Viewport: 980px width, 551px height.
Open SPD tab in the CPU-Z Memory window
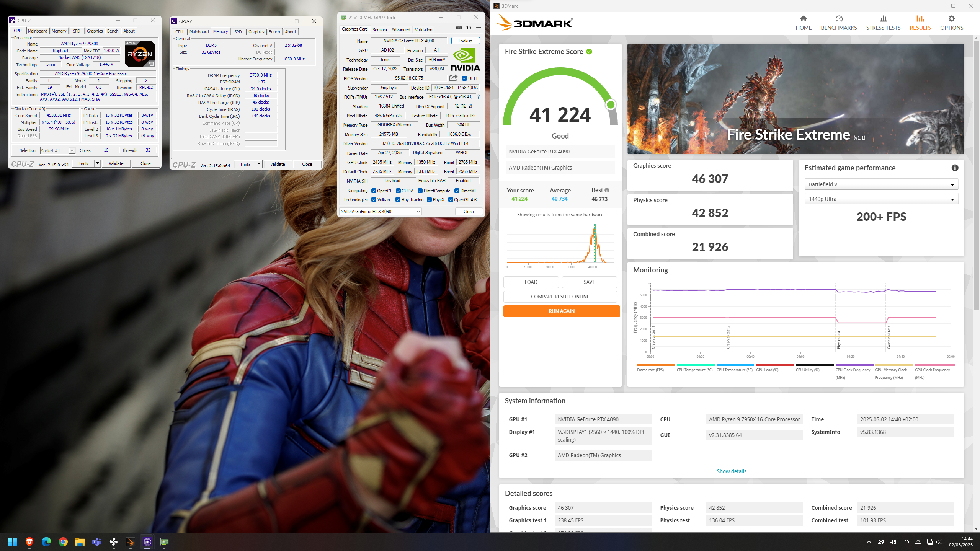click(x=238, y=32)
